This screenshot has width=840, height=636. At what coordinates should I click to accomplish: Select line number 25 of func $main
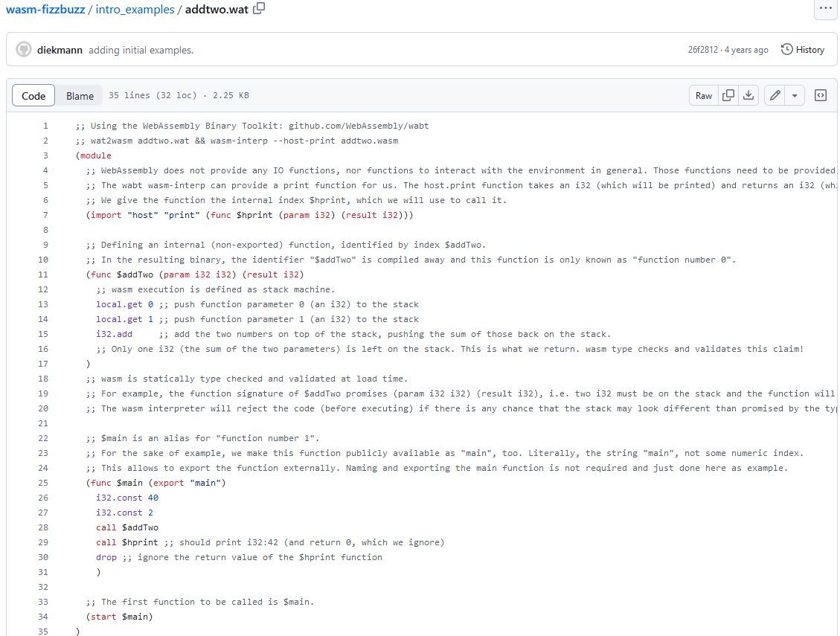(x=43, y=483)
